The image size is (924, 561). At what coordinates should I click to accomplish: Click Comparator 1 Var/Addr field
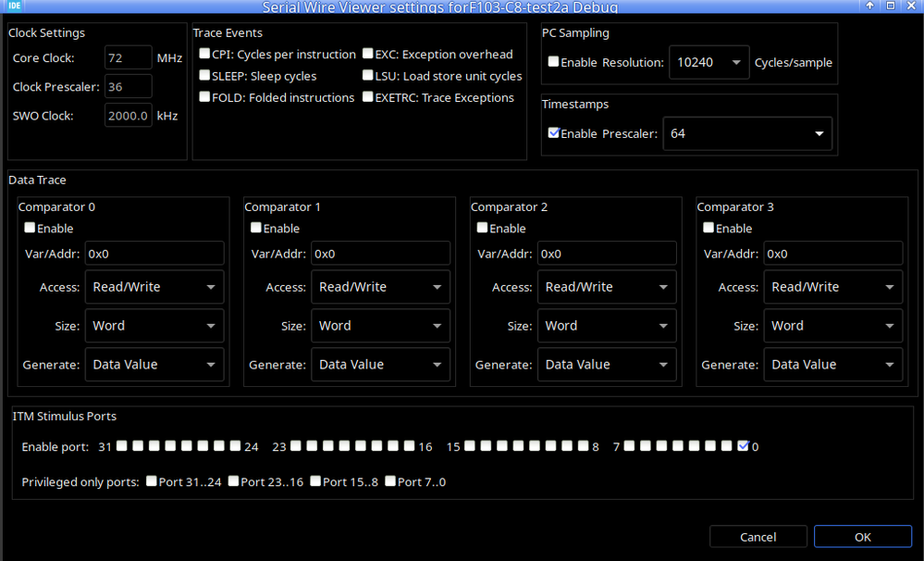tap(381, 254)
